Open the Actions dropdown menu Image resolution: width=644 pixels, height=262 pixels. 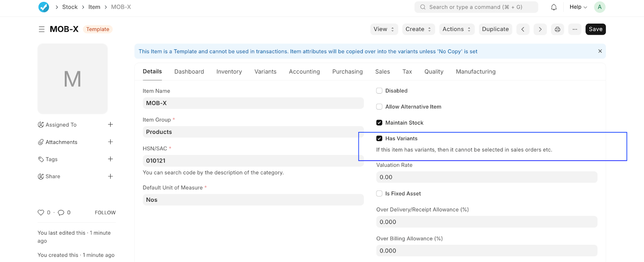(x=456, y=29)
